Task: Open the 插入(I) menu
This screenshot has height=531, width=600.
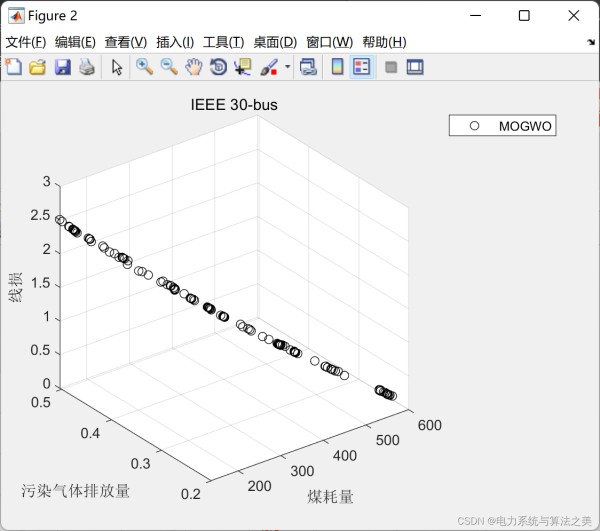Action: (175, 42)
